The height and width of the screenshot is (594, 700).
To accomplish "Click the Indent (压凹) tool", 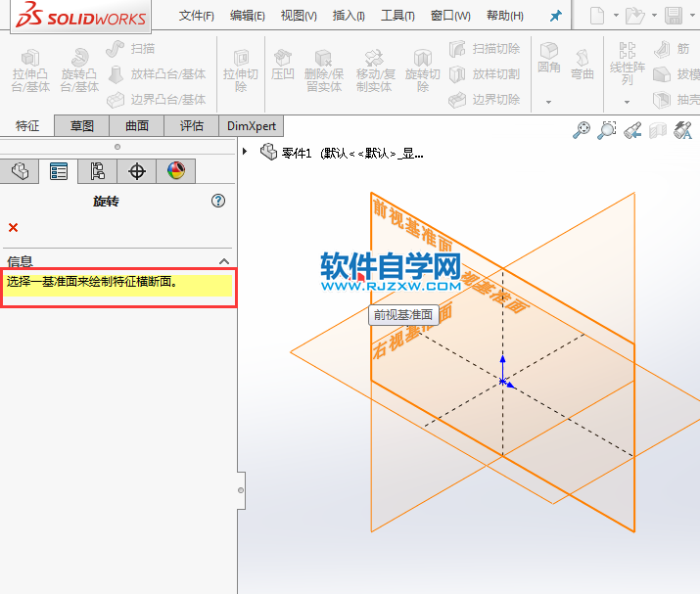I will (x=282, y=66).
